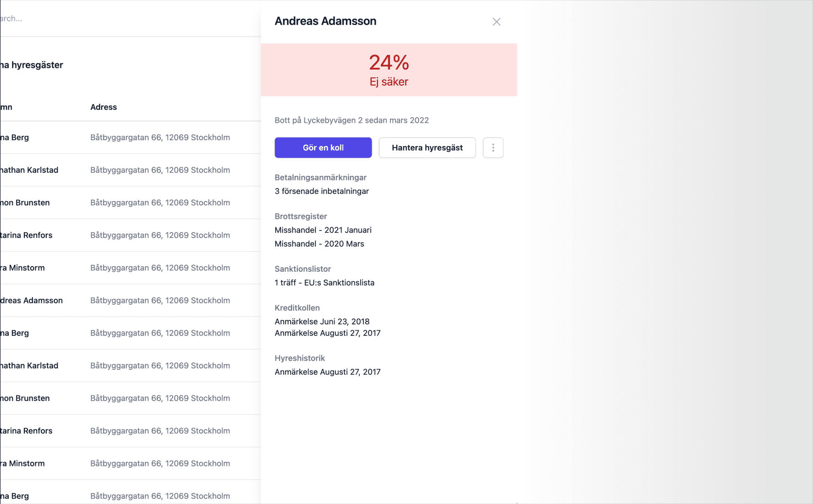This screenshot has height=504, width=813.
Task: Open the first Berg tenant row
Action: pos(130,137)
